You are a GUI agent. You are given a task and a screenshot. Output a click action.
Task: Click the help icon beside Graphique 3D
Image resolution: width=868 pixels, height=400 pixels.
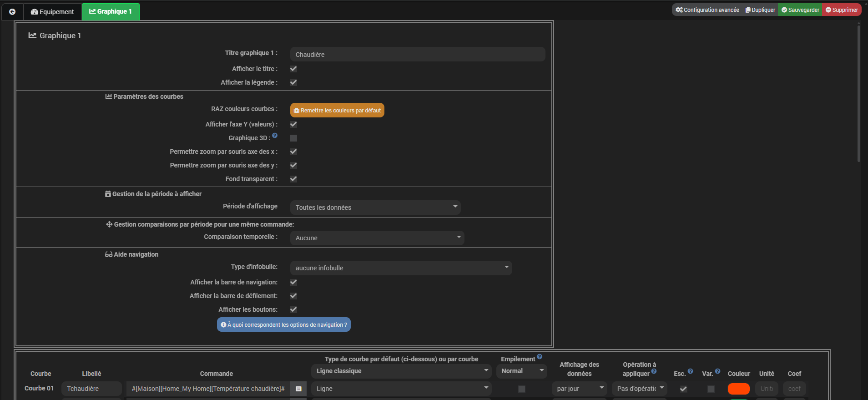coord(275,136)
